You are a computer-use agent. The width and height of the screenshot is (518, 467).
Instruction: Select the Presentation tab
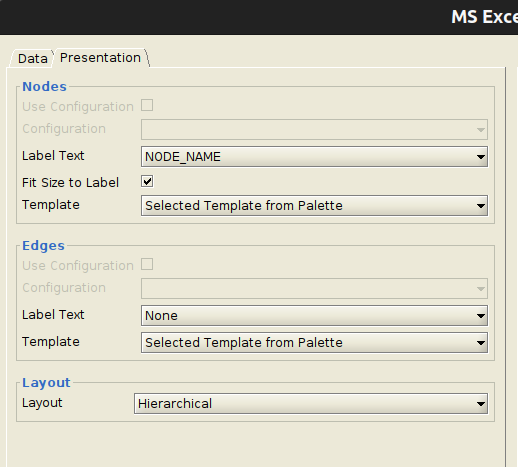100,58
